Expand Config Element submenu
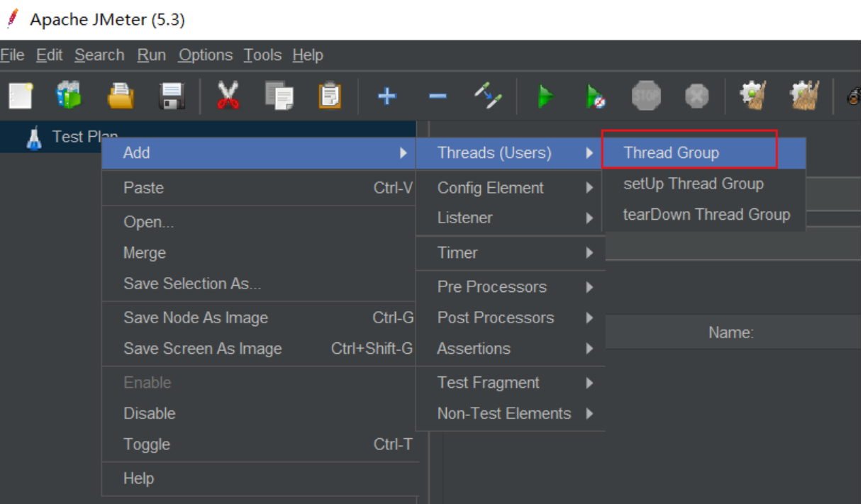 coord(510,188)
